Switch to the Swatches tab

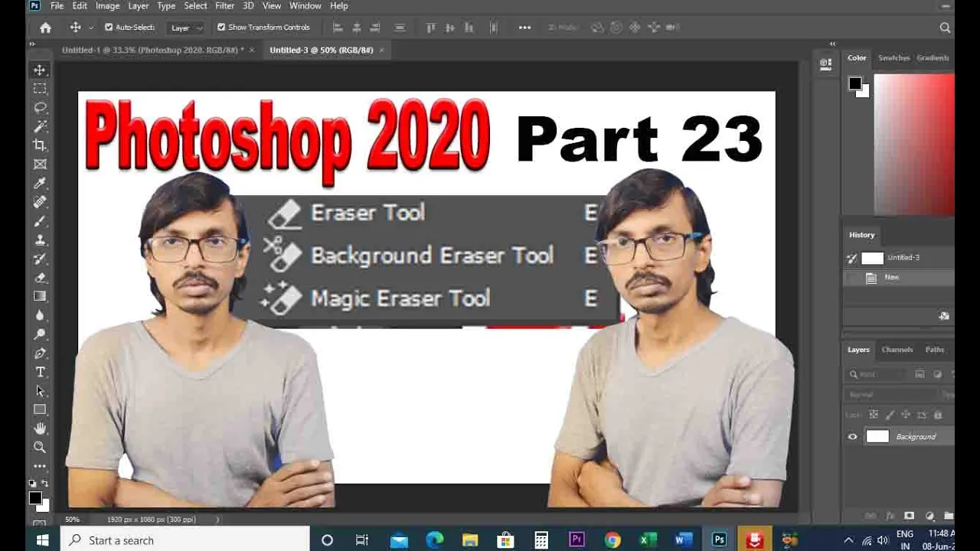(x=893, y=58)
